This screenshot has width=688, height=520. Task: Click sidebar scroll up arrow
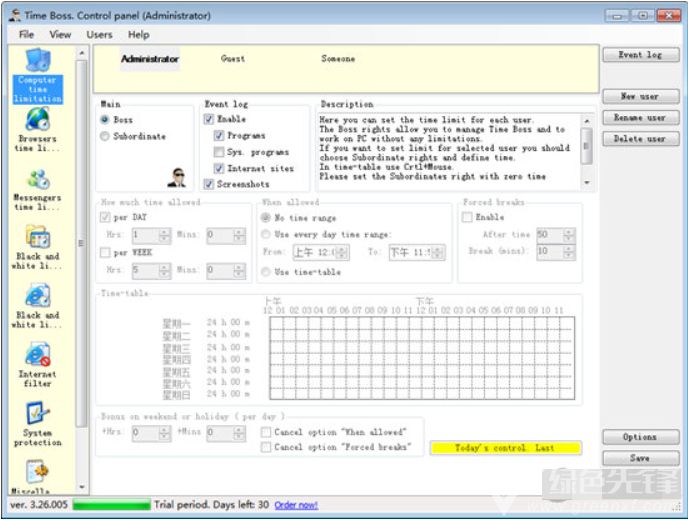coord(82,53)
